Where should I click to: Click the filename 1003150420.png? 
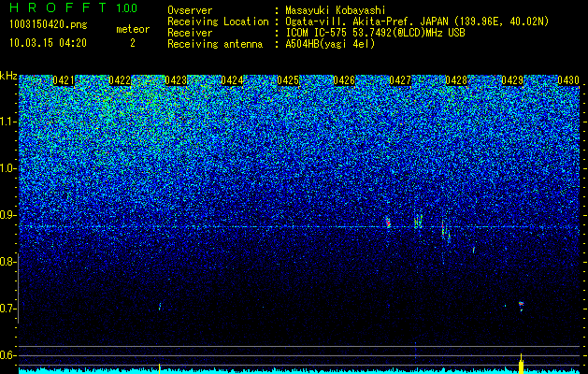point(49,24)
